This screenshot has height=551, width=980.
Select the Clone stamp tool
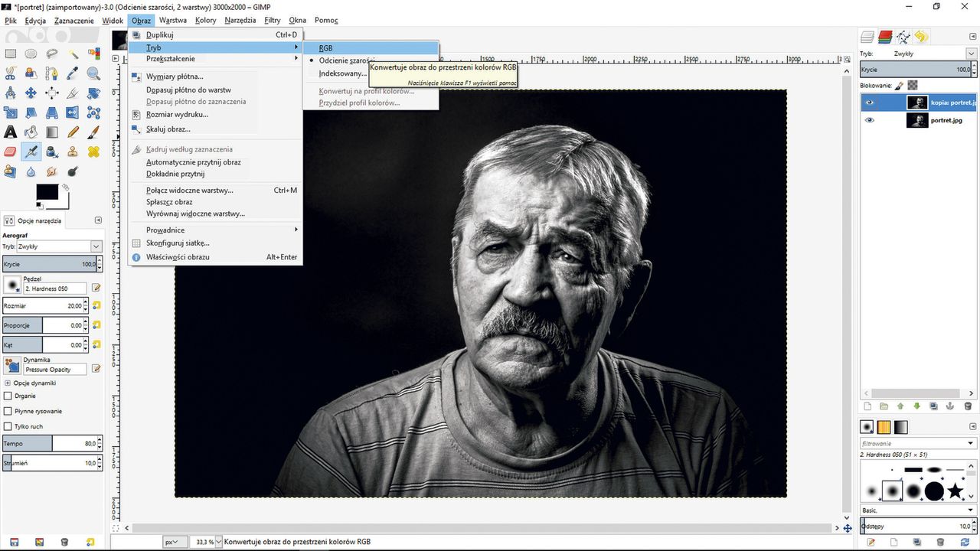[x=73, y=152]
